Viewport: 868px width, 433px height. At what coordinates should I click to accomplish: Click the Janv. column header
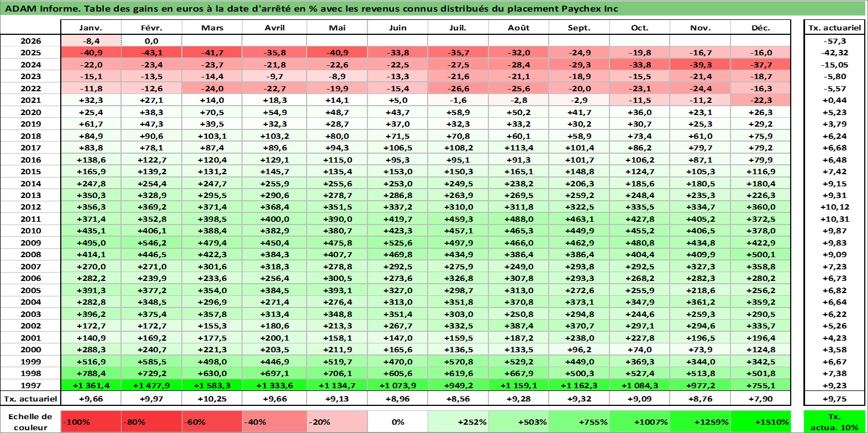coord(91,28)
